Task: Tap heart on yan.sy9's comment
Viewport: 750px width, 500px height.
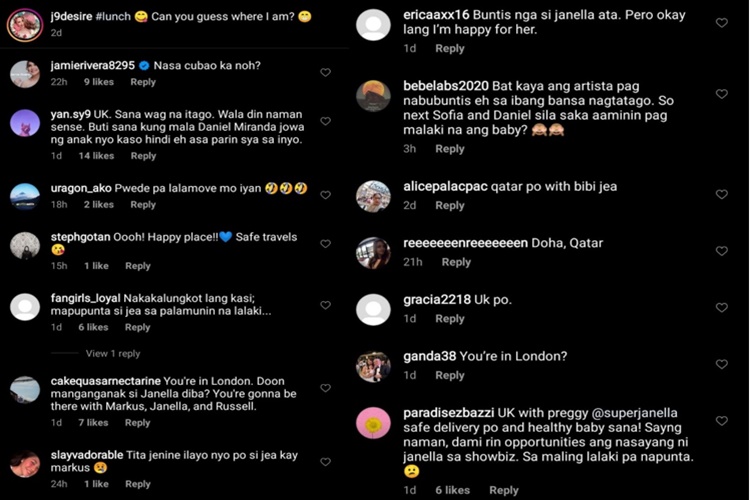Action: [x=325, y=121]
